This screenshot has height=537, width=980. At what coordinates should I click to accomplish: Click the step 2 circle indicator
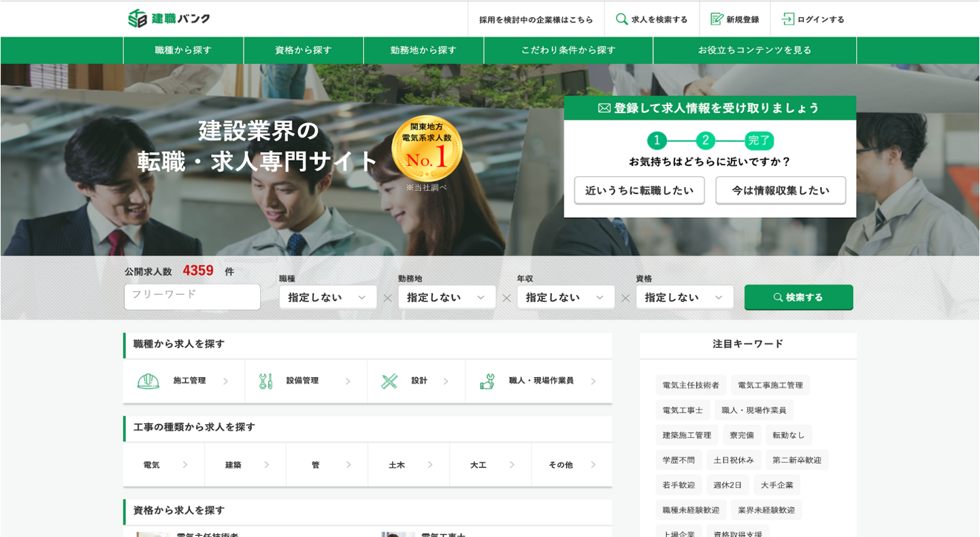pos(706,141)
